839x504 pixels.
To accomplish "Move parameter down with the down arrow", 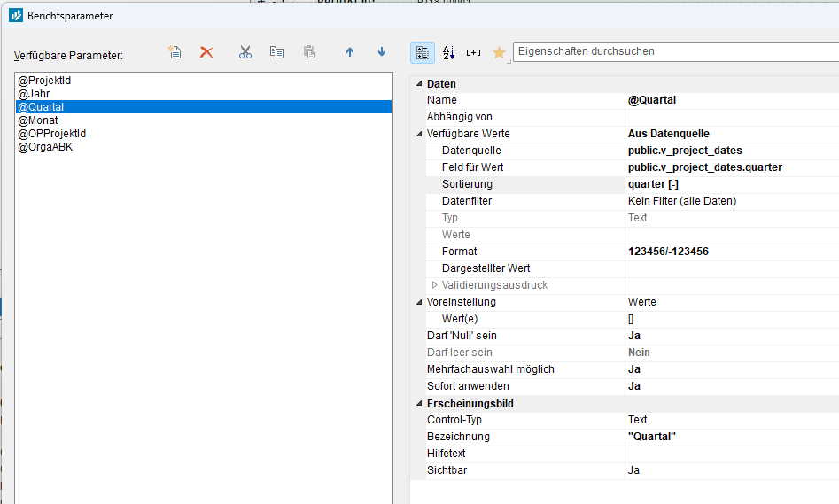I will 382,52.
